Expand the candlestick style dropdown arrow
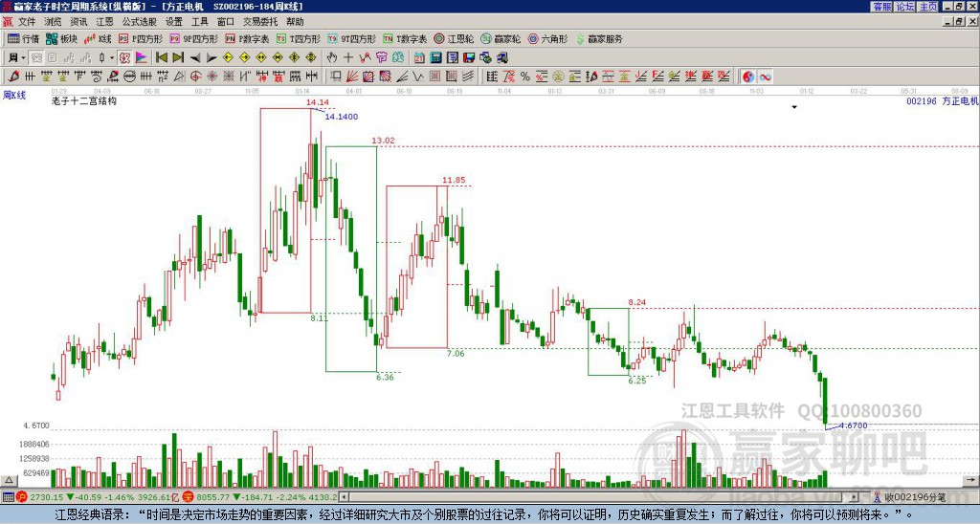 (x=111, y=58)
